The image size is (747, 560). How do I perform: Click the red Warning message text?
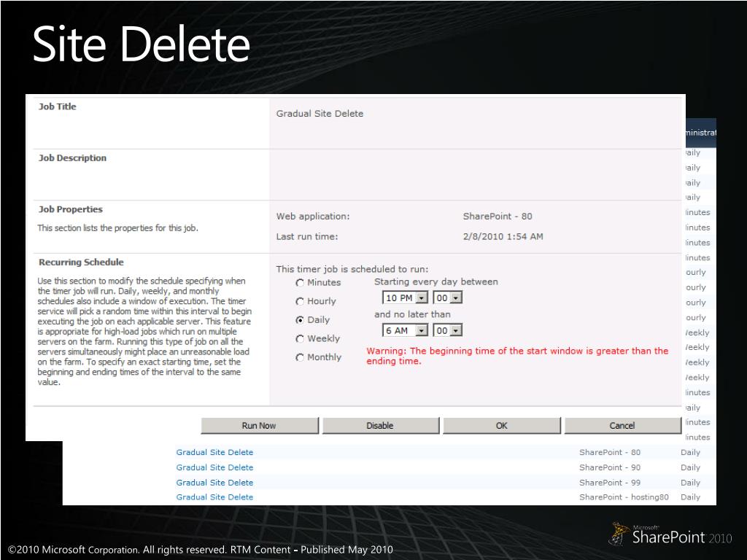517,356
